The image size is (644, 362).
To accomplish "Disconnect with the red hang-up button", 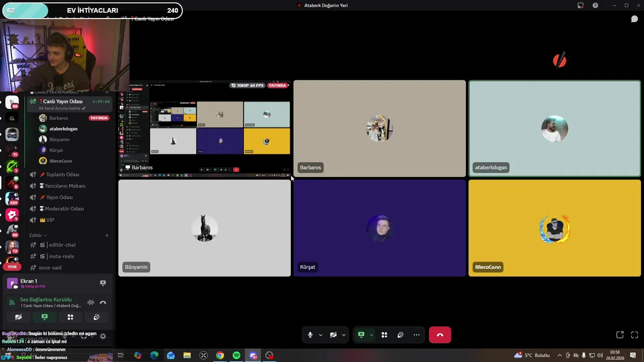I will click(440, 335).
